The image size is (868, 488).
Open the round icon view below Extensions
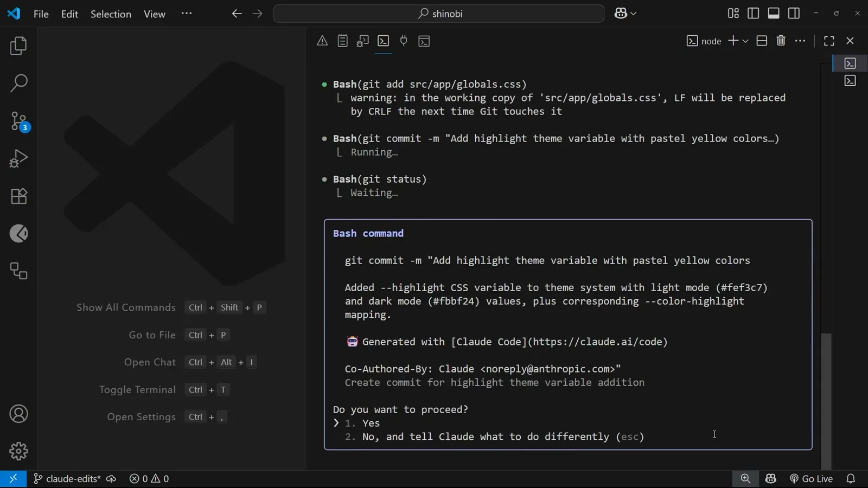[18, 234]
